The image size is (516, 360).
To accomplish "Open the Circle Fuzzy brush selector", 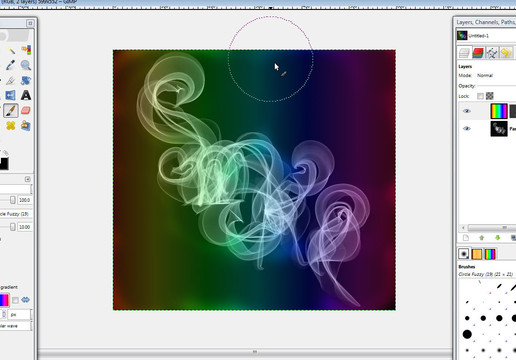I will [16, 214].
